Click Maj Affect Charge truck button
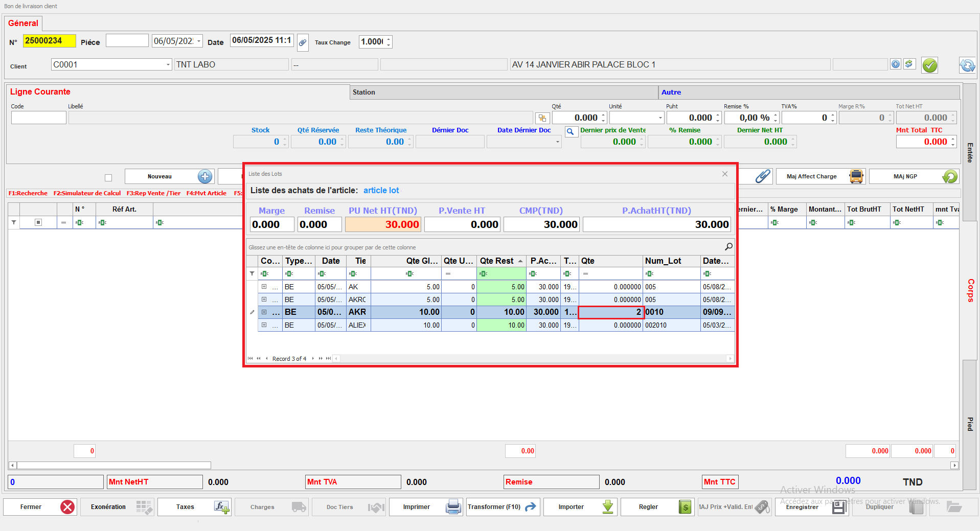Viewport: 980px width, 531px height. [x=820, y=177]
